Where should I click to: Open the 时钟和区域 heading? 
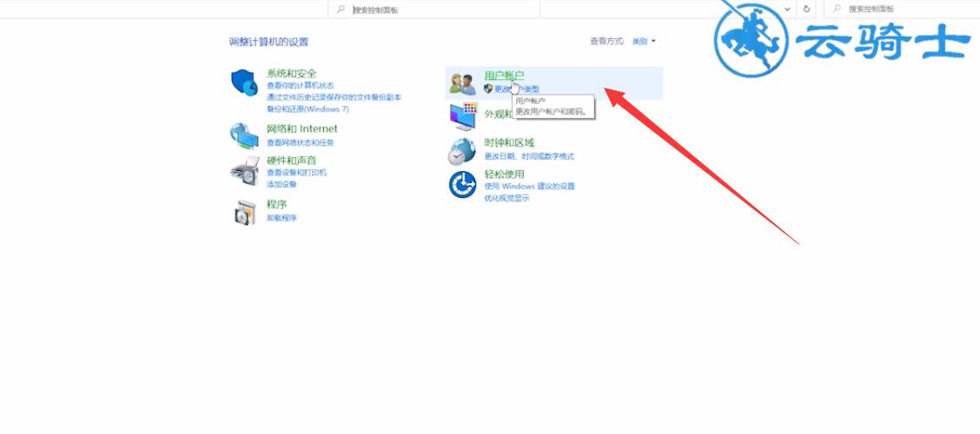coord(509,142)
